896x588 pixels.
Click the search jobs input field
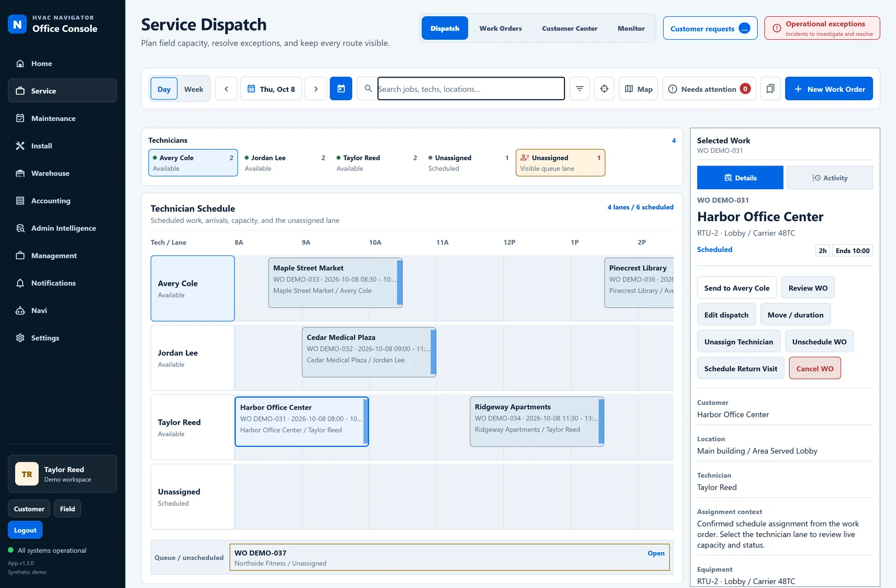coord(471,88)
